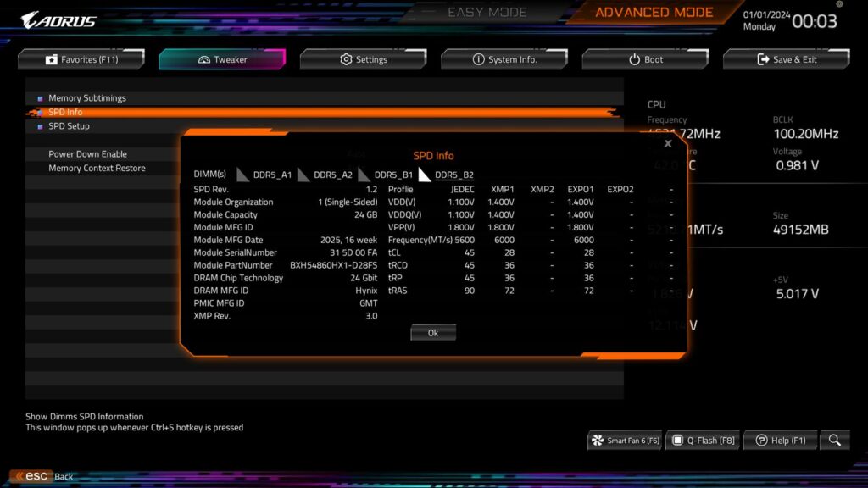
Task: Click the gauge icon on Tweaker tab
Action: (x=204, y=59)
